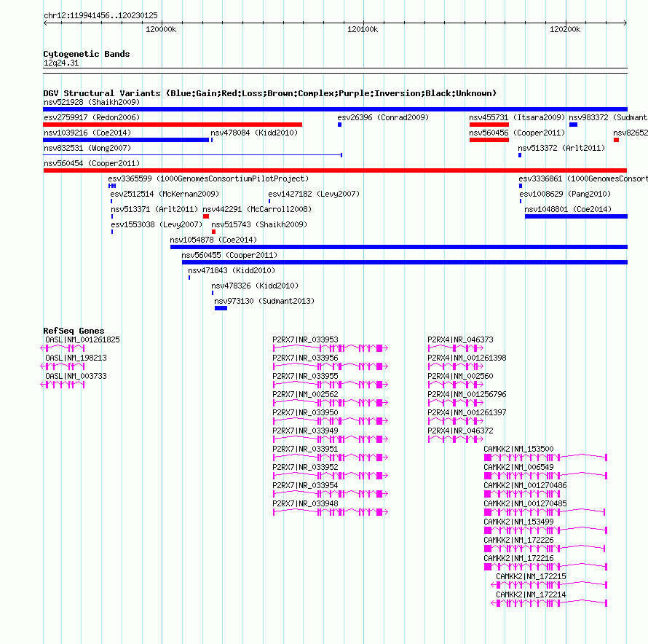The height and width of the screenshot is (644, 648).
Task: Click the P2RX7|NR_033950 transcript label
Action: pos(305,412)
